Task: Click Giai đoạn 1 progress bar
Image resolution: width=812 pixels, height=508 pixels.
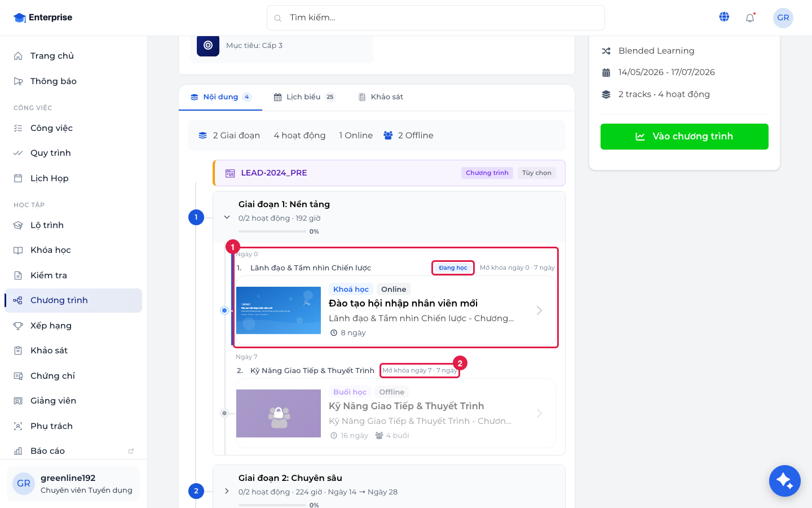Action: (272, 231)
